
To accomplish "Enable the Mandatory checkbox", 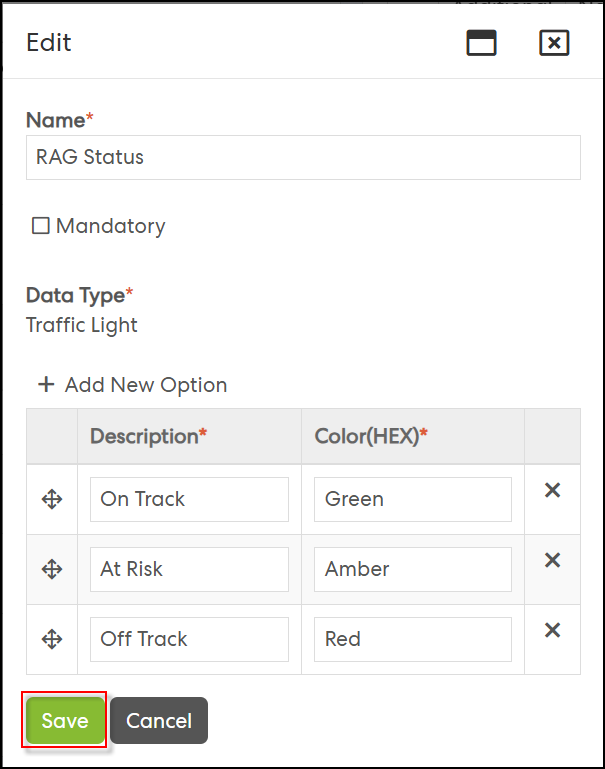I will coord(41,226).
